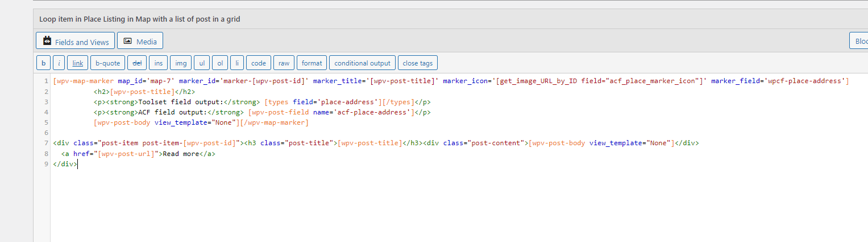Open the Fields and Views button
This screenshot has width=868, height=242.
[x=75, y=41]
